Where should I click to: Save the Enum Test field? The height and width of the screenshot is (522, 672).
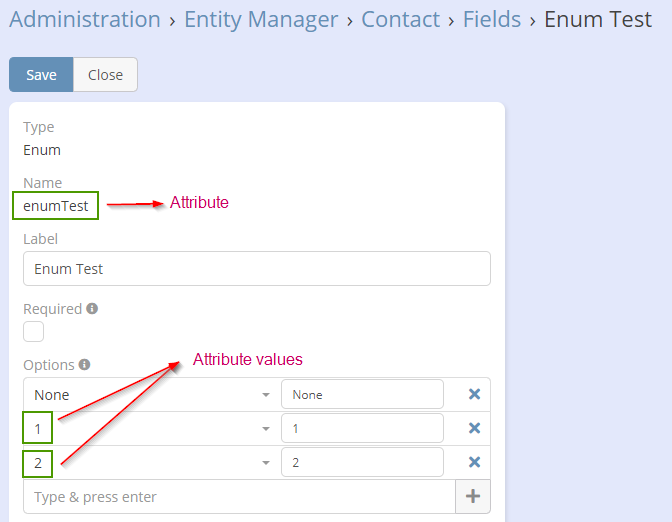point(41,75)
